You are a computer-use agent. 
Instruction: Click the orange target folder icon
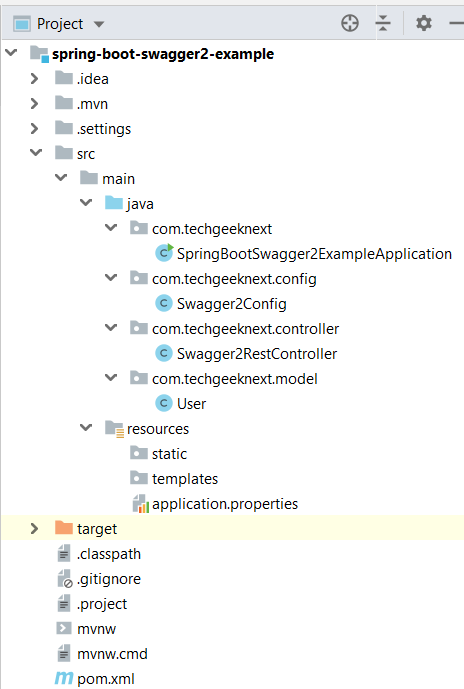[64, 528]
